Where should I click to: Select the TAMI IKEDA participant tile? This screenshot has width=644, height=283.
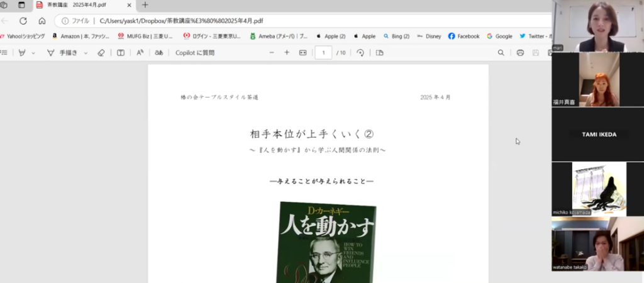597,135
